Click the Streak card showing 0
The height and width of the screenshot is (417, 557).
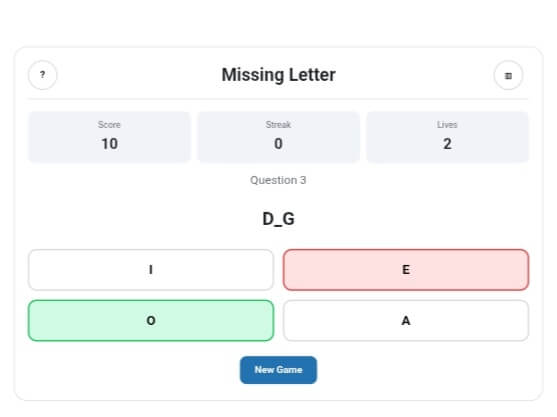[x=278, y=137]
